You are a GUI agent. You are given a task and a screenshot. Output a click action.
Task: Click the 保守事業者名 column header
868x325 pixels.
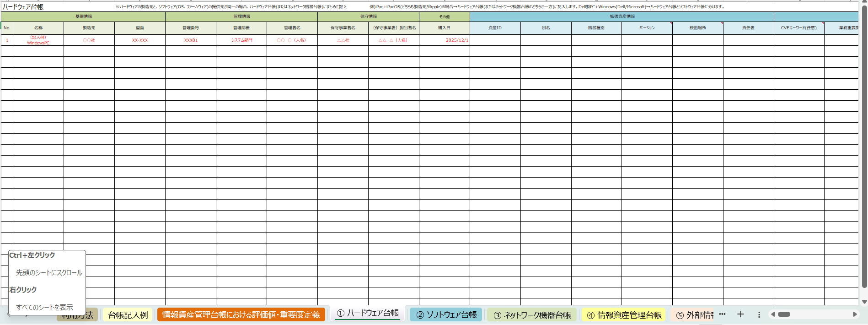coord(343,28)
